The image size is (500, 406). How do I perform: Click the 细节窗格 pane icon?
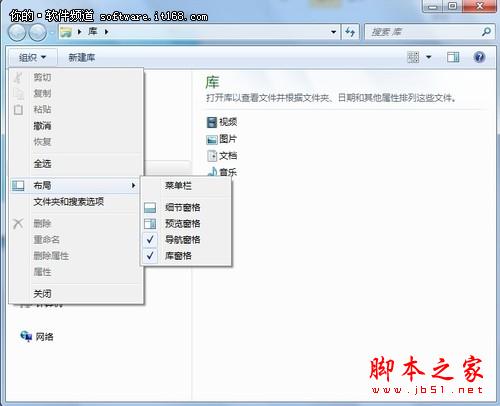click(x=150, y=208)
